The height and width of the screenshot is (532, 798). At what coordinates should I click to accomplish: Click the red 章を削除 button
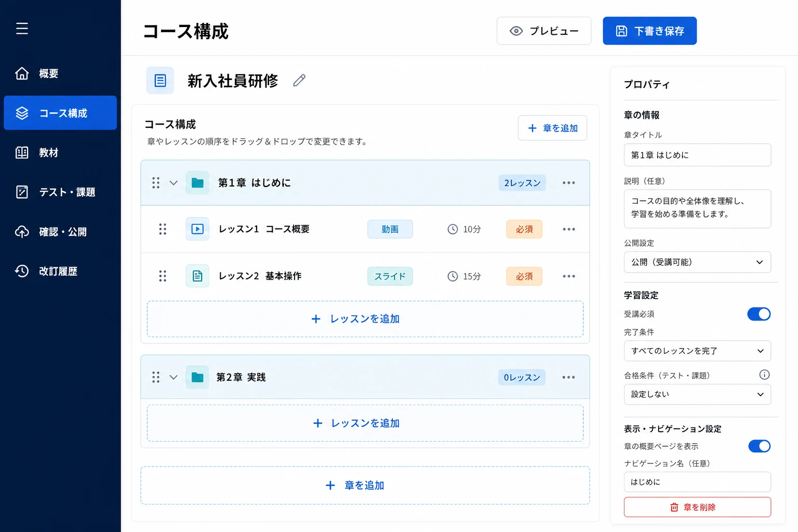coord(697,507)
